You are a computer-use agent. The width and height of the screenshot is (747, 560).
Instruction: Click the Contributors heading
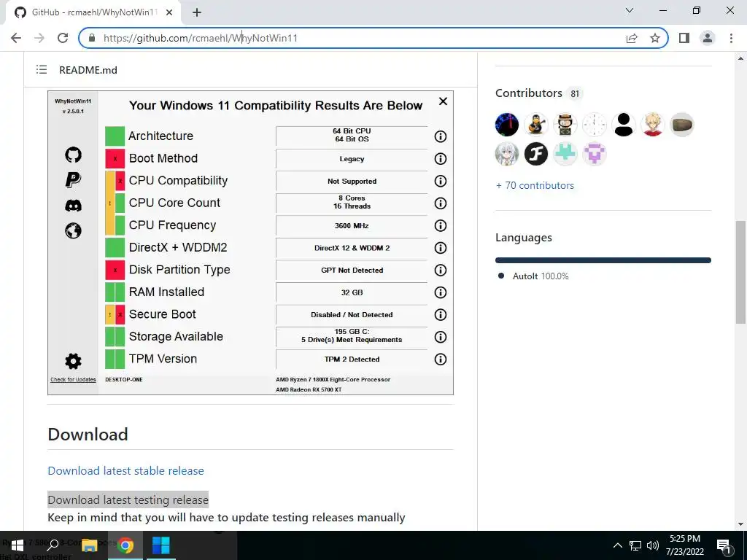pyautogui.click(x=529, y=93)
